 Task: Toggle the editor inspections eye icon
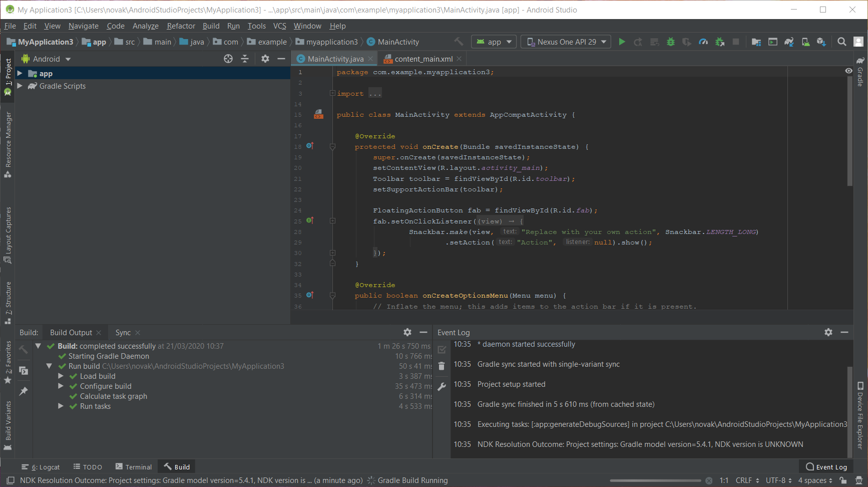(848, 71)
